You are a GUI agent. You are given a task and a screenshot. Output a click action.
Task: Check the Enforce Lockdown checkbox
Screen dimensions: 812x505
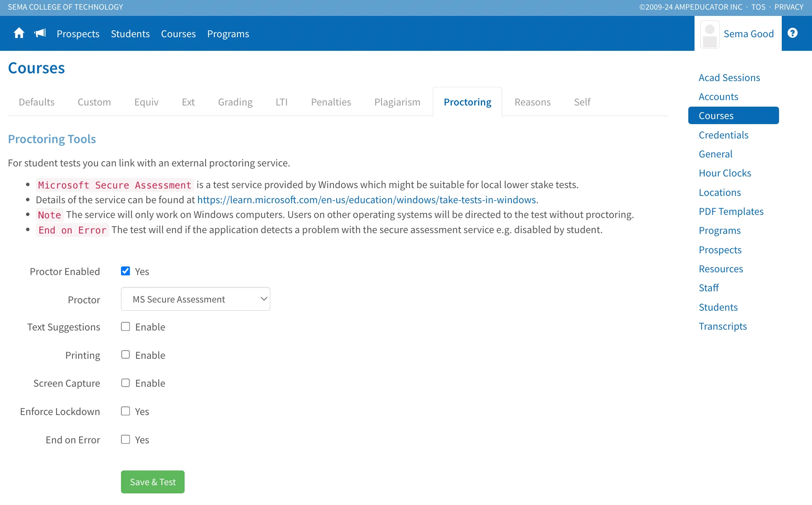pyautogui.click(x=125, y=411)
